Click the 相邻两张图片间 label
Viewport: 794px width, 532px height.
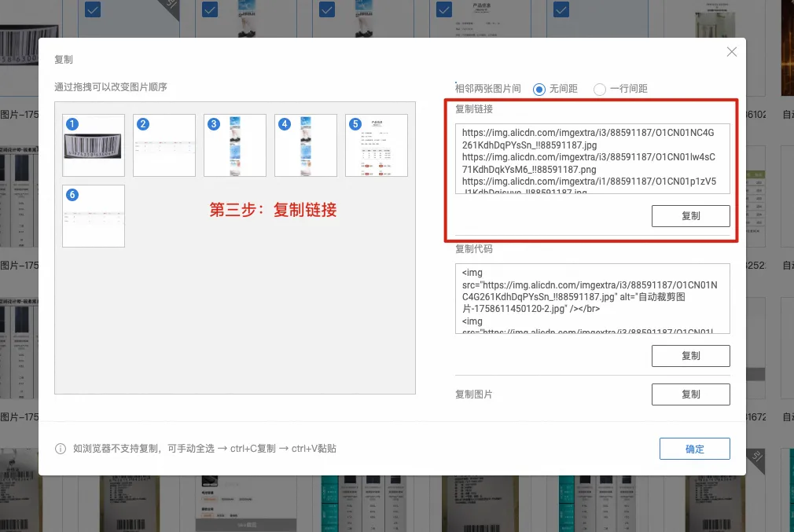pos(488,89)
